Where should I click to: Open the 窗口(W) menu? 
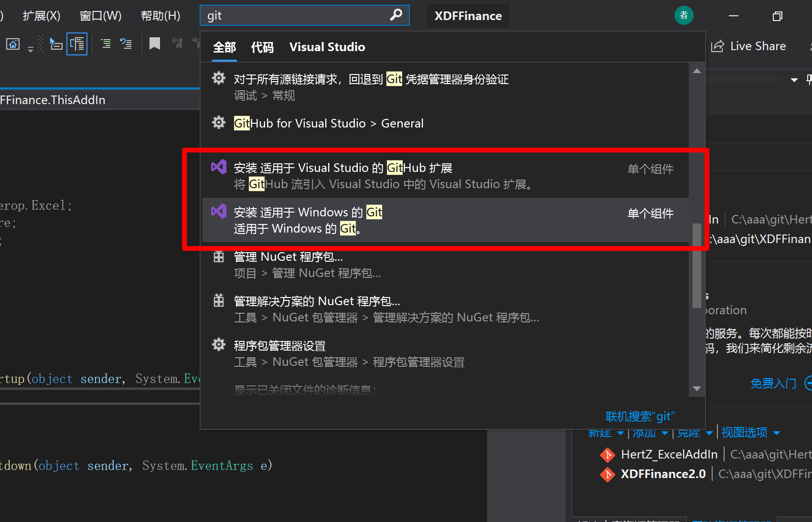point(100,16)
